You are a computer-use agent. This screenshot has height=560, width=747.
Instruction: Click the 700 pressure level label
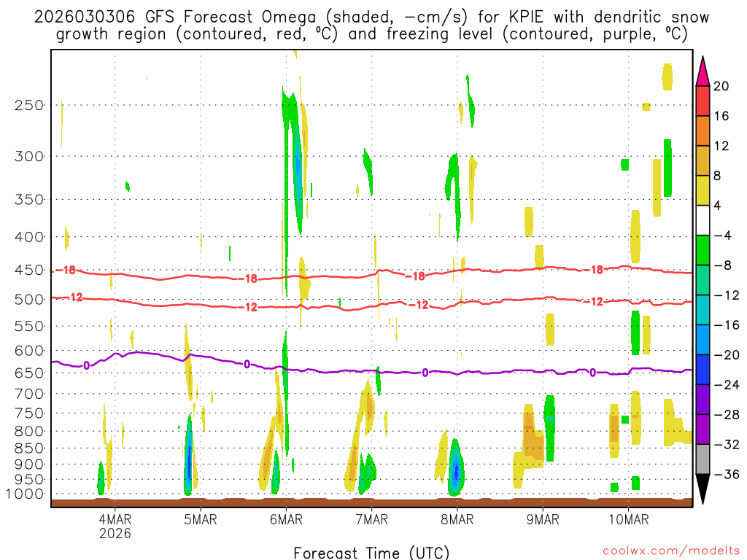[x=29, y=394]
